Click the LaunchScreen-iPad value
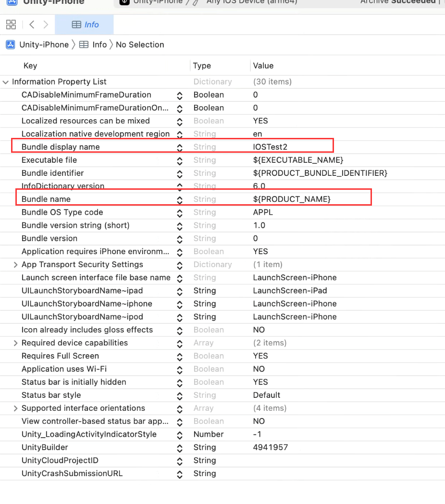The width and height of the screenshot is (445, 504). 290,291
